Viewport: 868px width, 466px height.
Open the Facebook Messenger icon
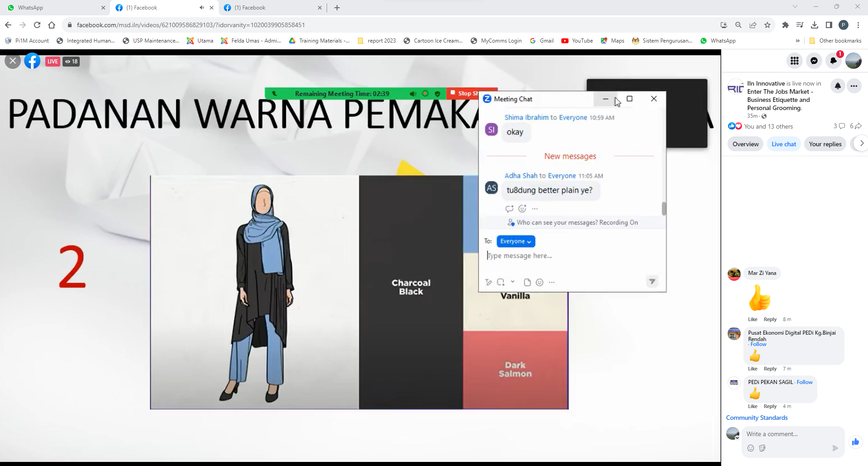tap(814, 61)
